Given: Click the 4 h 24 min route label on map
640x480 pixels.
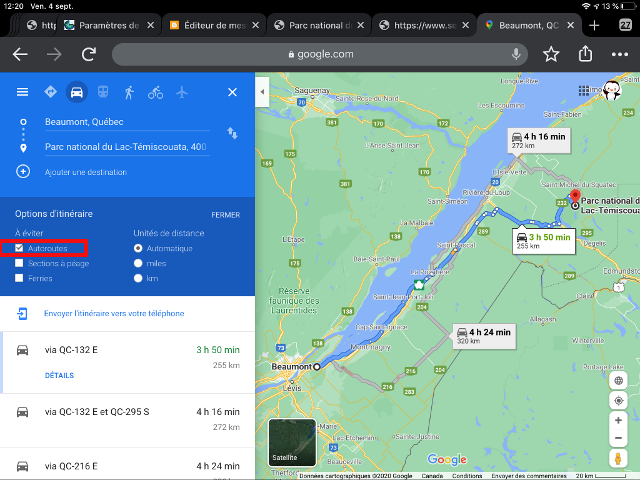Looking at the screenshot, I should [484, 336].
